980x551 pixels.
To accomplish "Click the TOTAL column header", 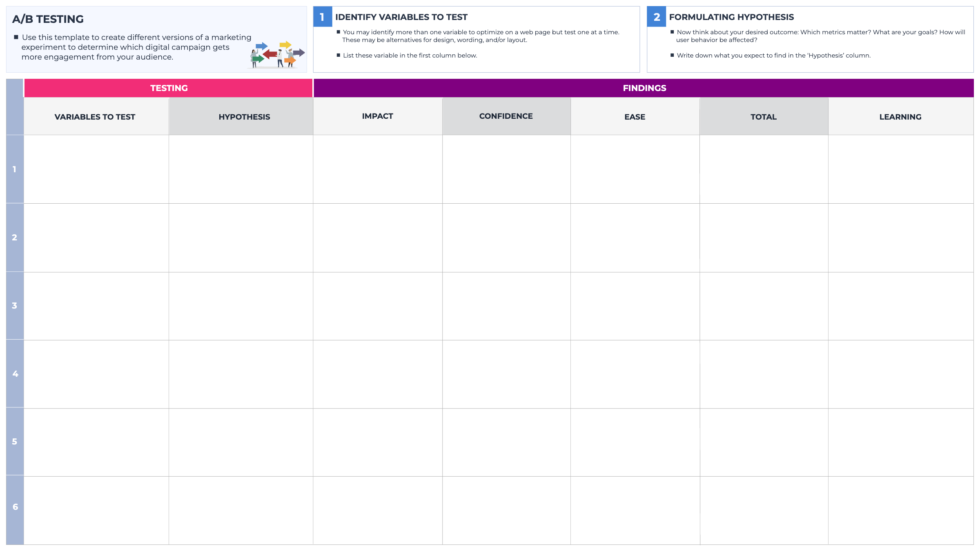I will (x=764, y=117).
